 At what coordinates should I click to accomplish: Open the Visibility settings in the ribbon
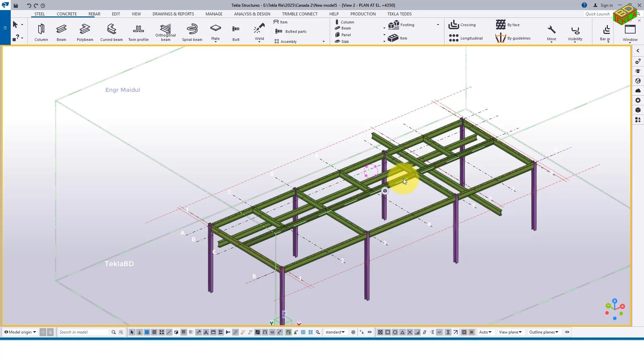coord(575,32)
